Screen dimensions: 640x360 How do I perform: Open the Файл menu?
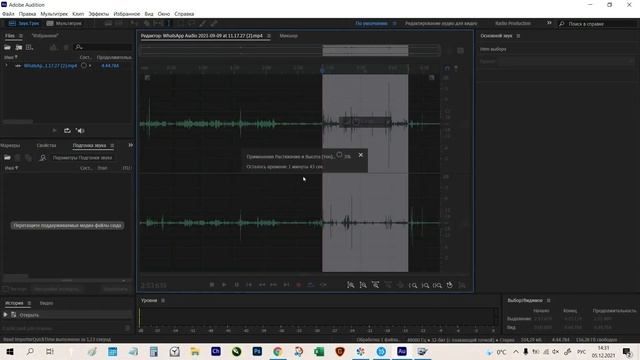[8, 14]
